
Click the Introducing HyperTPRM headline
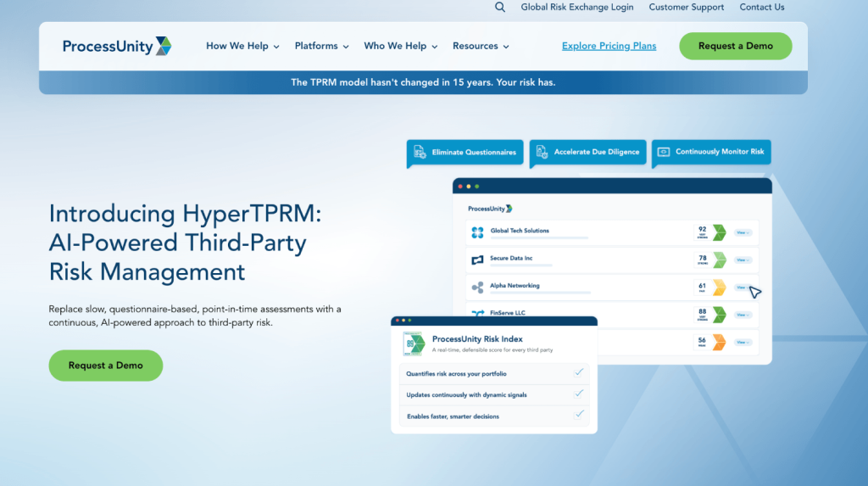tap(185, 243)
